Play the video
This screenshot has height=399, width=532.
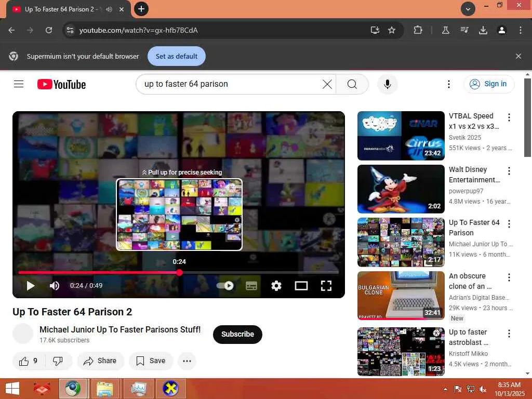31,286
